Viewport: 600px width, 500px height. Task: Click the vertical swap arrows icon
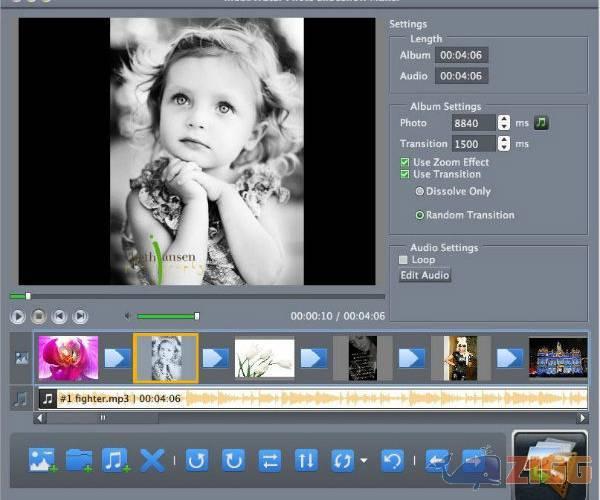tap(306, 461)
